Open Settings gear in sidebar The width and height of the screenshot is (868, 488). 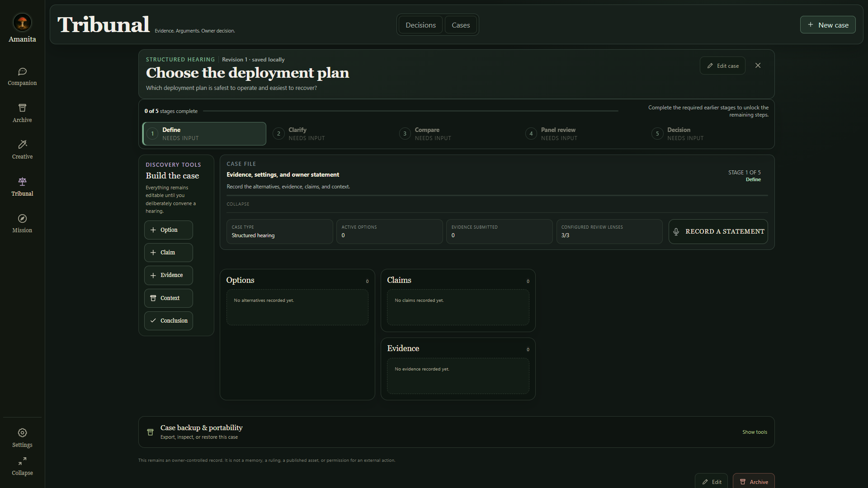point(22,433)
